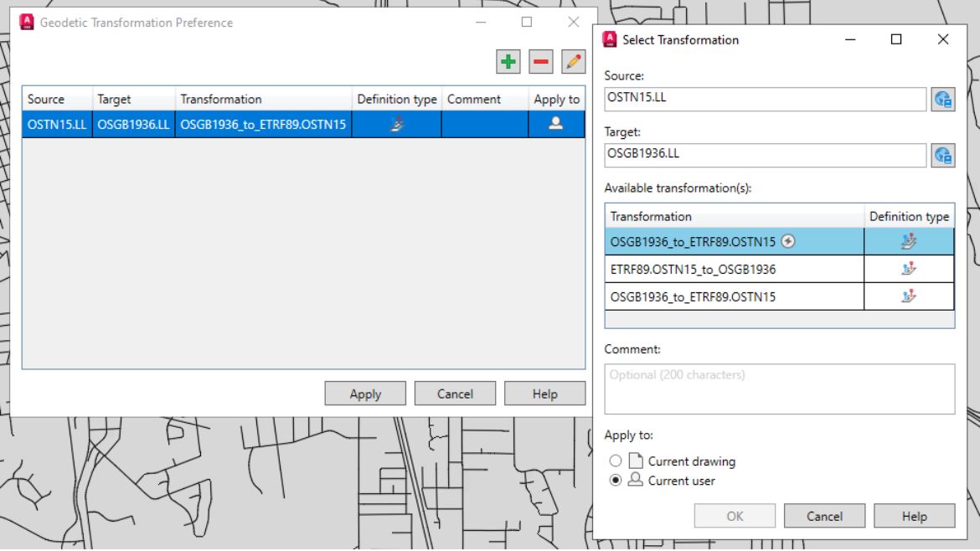Screen dimensions: 980x551
Task: Click the circled badge next to highlighted transformation name
Action: [x=788, y=241]
